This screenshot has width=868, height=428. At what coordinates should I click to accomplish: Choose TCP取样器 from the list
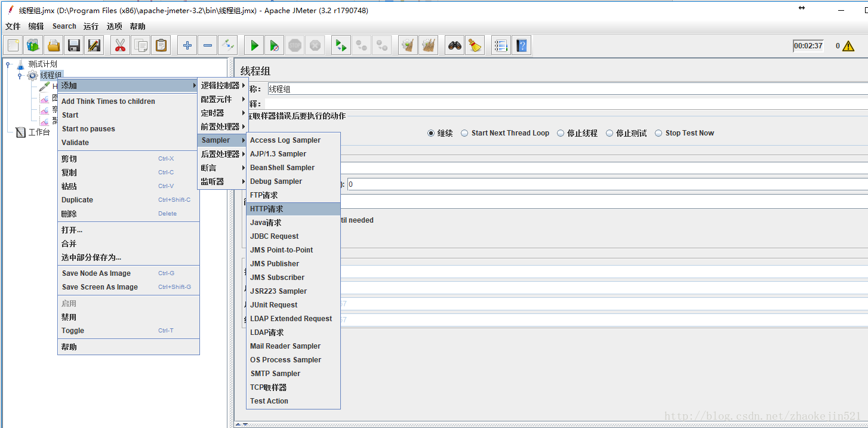[293, 387]
